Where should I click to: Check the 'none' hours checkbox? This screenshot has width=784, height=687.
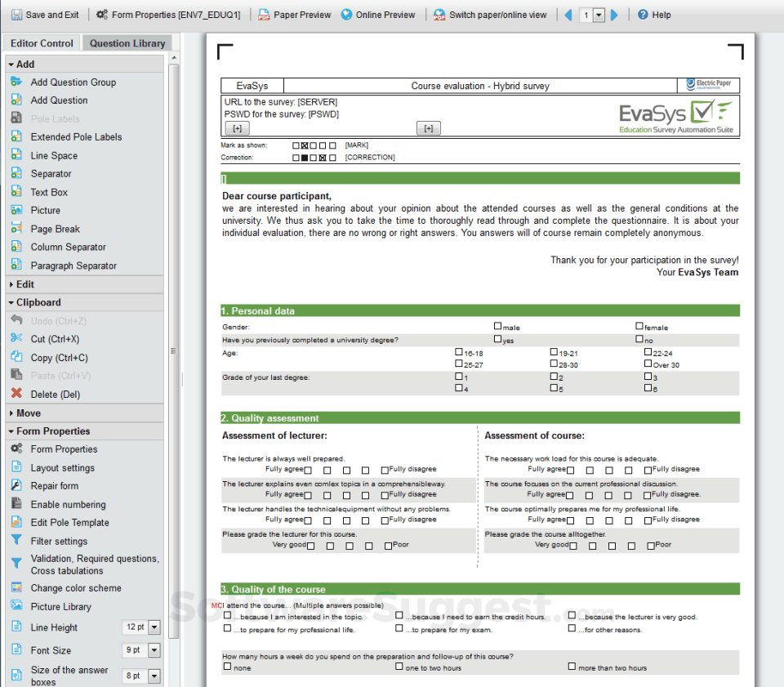click(x=227, y=667)
